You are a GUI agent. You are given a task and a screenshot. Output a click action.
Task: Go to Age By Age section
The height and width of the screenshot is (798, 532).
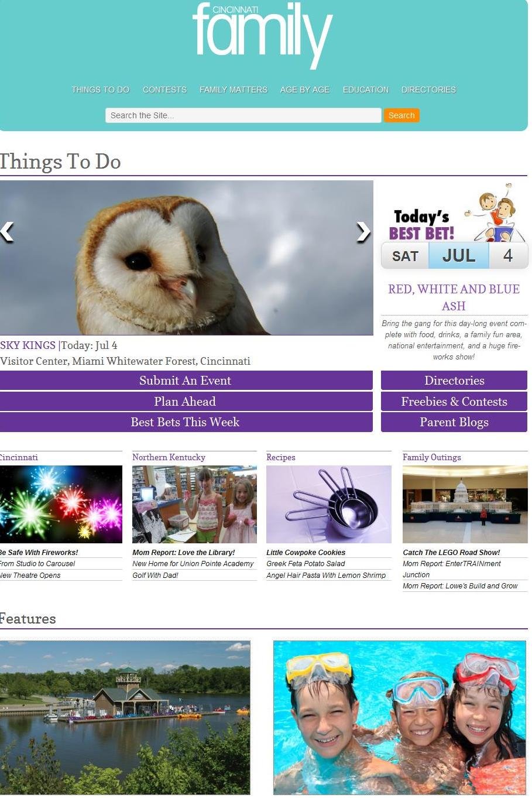click(304, 90)
